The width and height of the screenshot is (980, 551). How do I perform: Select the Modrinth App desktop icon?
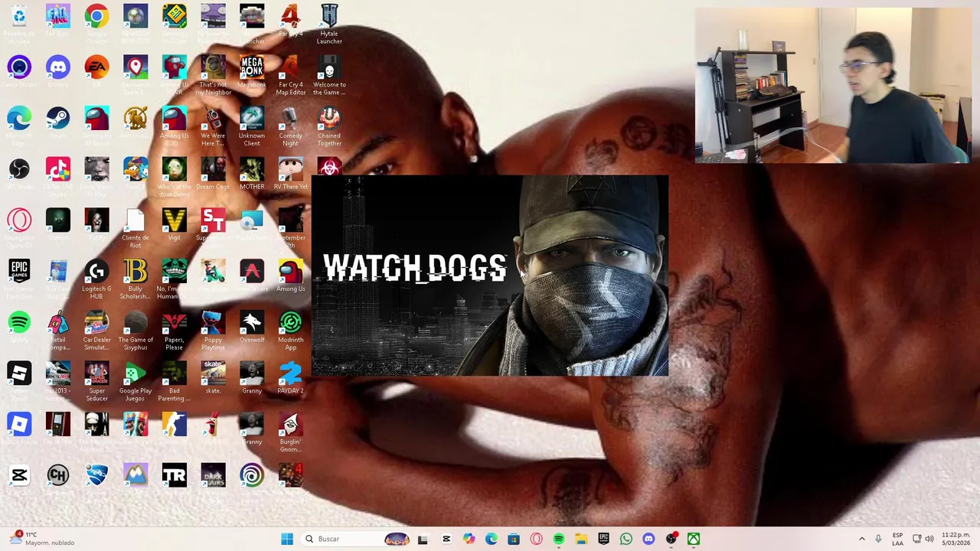tap(291, 322)
